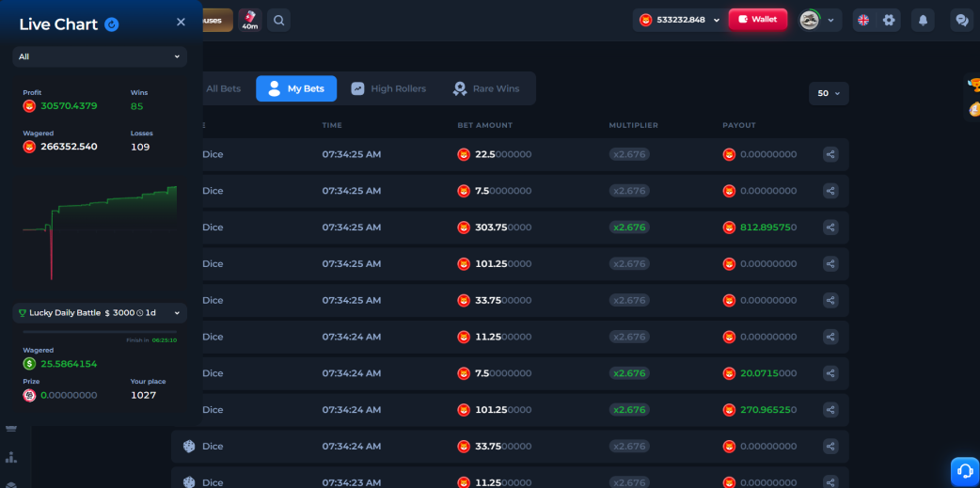Open the profile avatar menu chevron

point(830,20)
